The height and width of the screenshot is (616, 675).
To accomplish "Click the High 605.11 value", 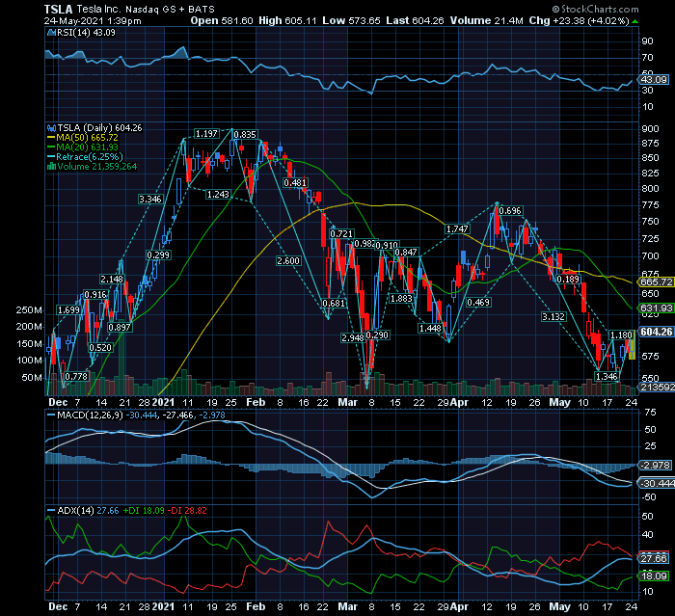I will click(x=287, y=20).
